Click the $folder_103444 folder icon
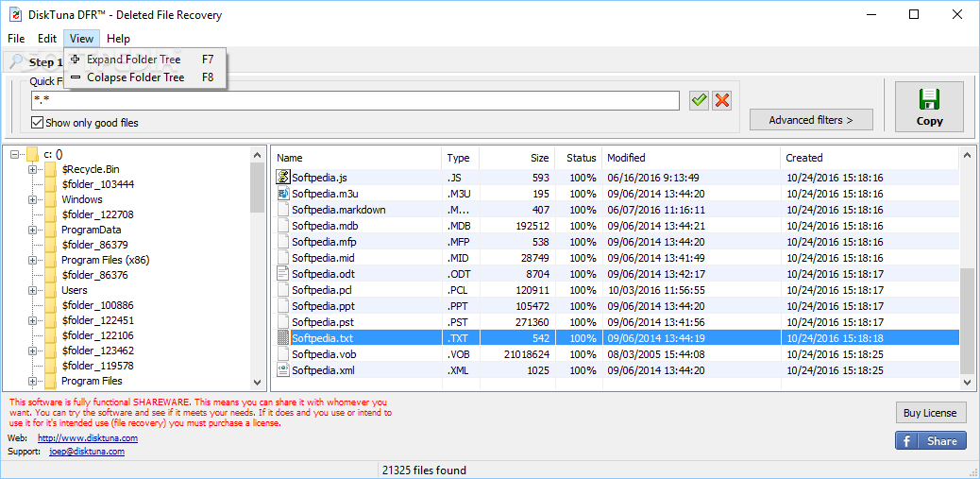Screen dimensions: 980x479 (51, 184)
